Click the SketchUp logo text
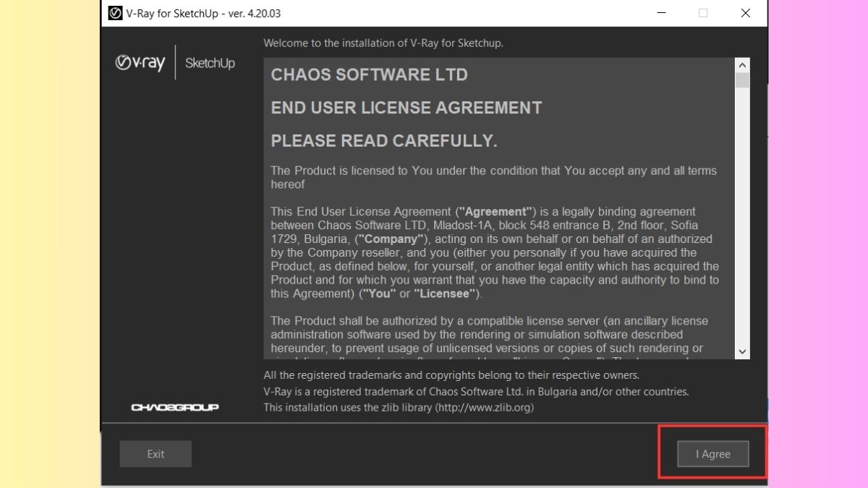868x488 pixels. (210, 63)
